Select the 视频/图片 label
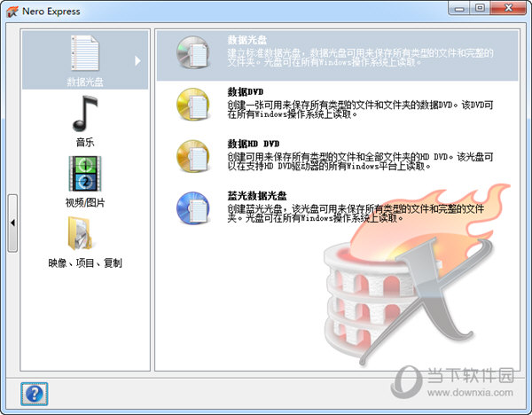 click(x=85, y=202)
